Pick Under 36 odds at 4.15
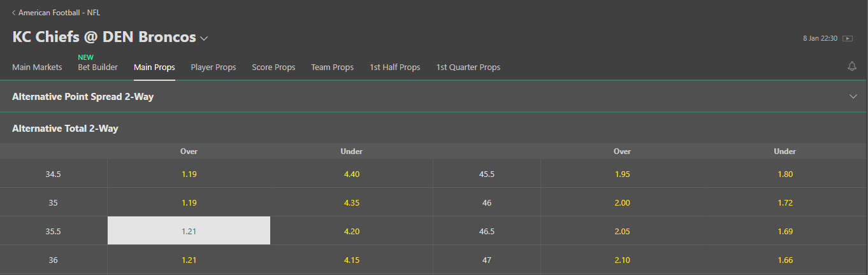This screenshot has height=275, width=868. 352,259
